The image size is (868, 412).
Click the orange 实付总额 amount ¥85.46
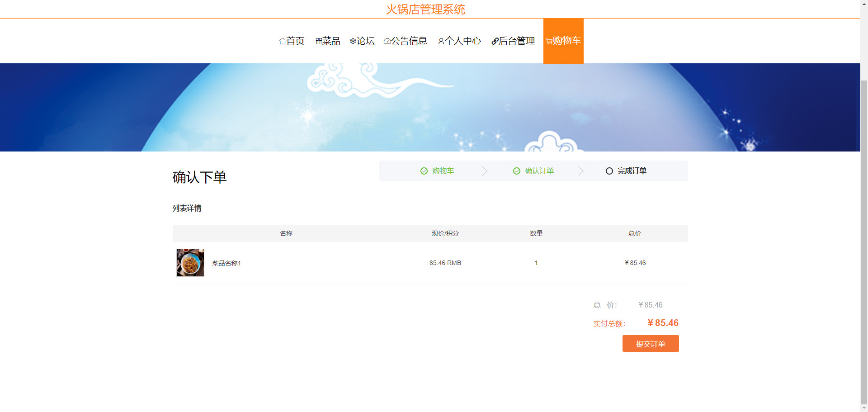663,323
